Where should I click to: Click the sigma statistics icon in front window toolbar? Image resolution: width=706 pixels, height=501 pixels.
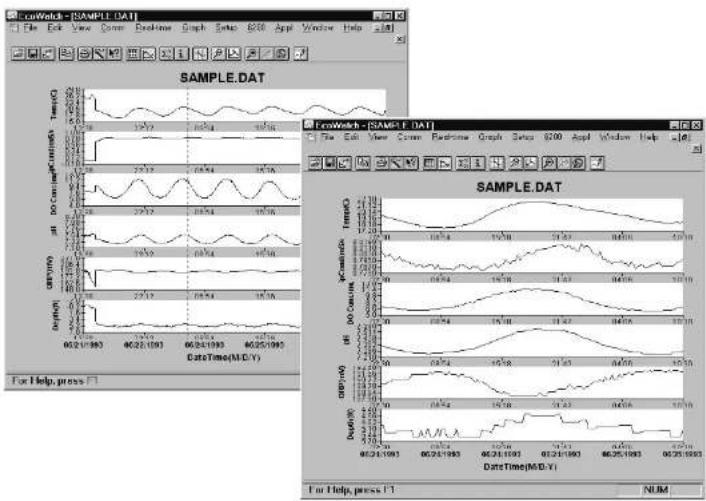click(463, 163)
